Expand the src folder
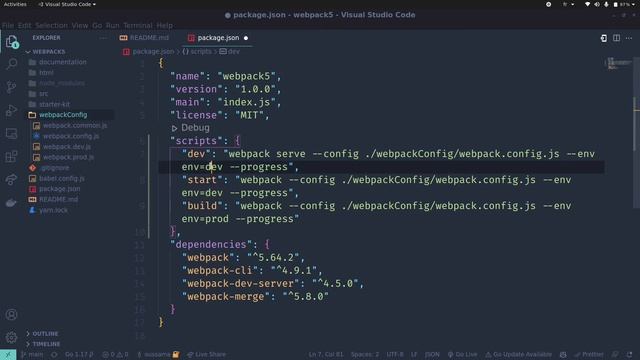This screenshot has height=360, width=640. coord(39,94)
